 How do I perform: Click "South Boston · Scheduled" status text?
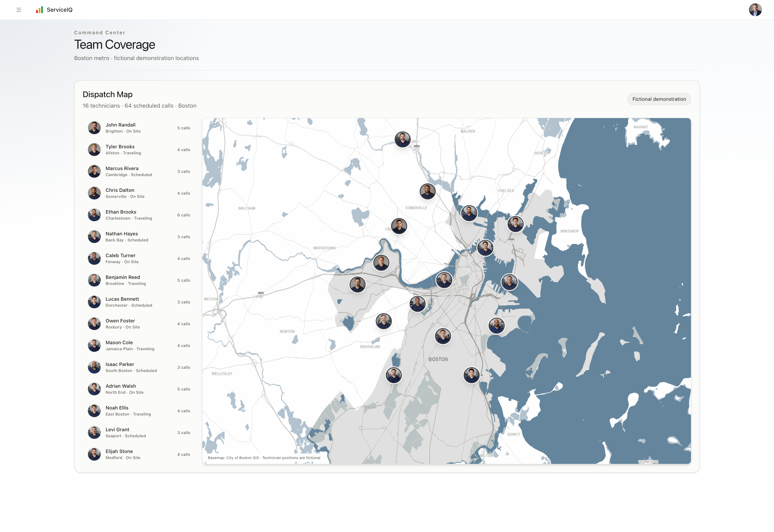click(x=131, y=371)
